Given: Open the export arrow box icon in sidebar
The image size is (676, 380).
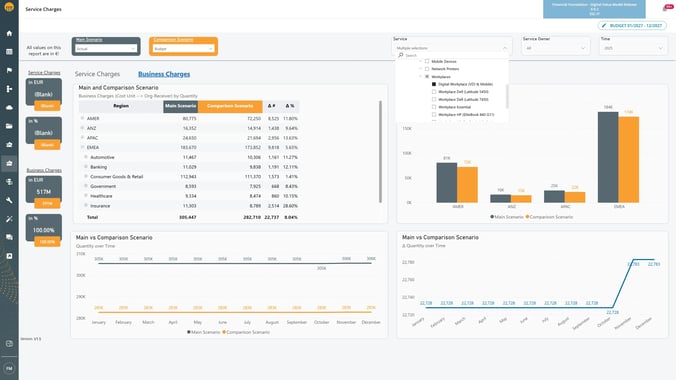Looking at the screenshot, I should point(9,256).
